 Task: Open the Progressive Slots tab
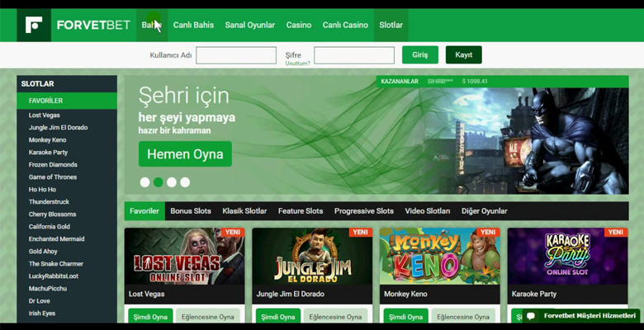(x=364, y=211)
